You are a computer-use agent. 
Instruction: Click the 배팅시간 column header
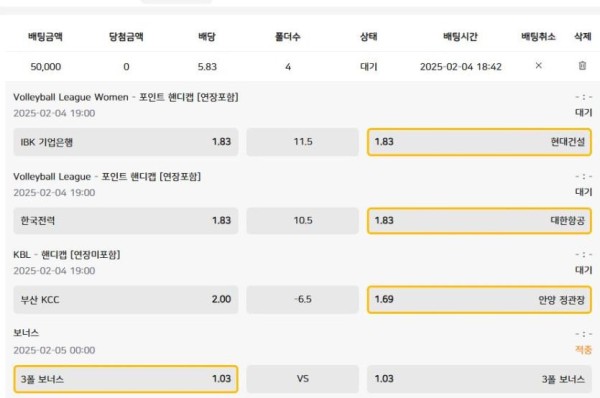coord(460,37)
